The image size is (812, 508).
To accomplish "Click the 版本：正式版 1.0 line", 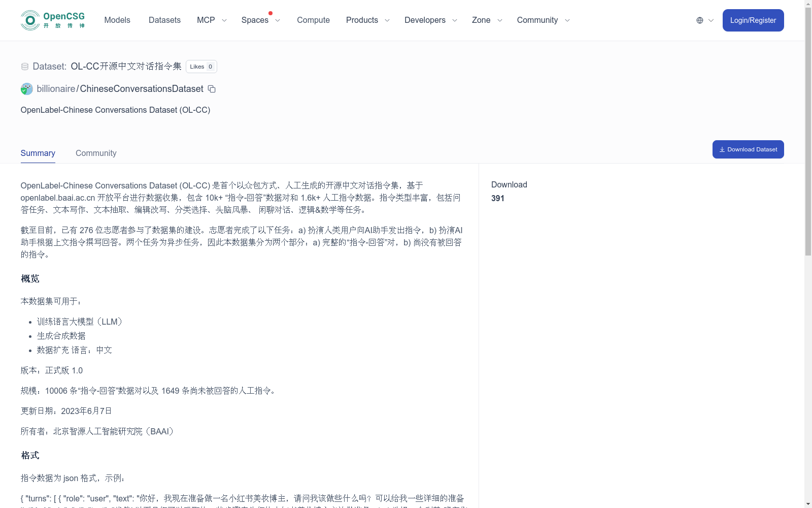I will [52, 370].
